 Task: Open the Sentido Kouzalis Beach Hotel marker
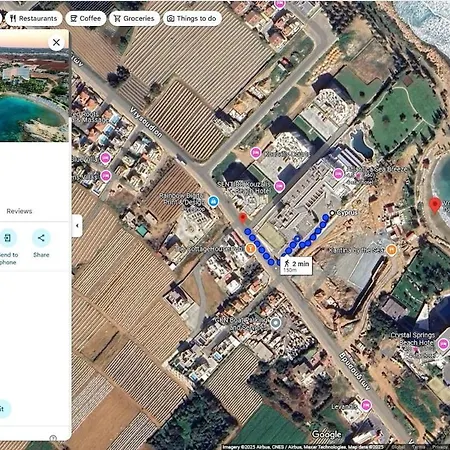(279, 186)
